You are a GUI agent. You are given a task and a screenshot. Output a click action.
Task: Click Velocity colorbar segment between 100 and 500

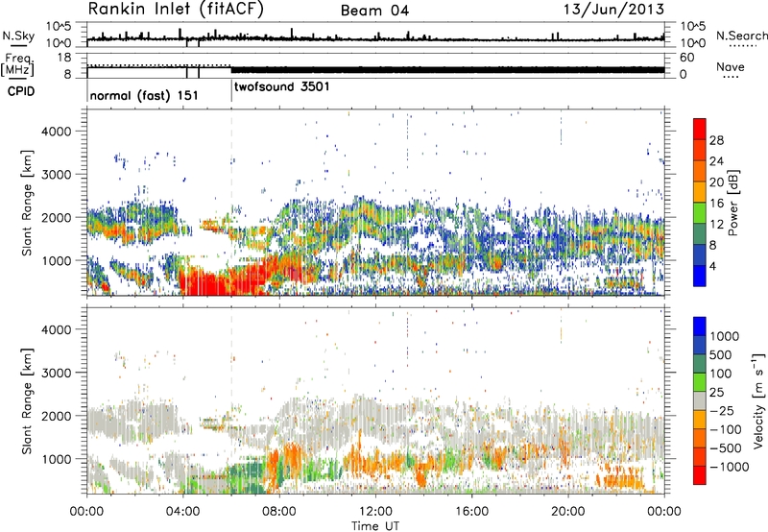click(x=700, y=364)
